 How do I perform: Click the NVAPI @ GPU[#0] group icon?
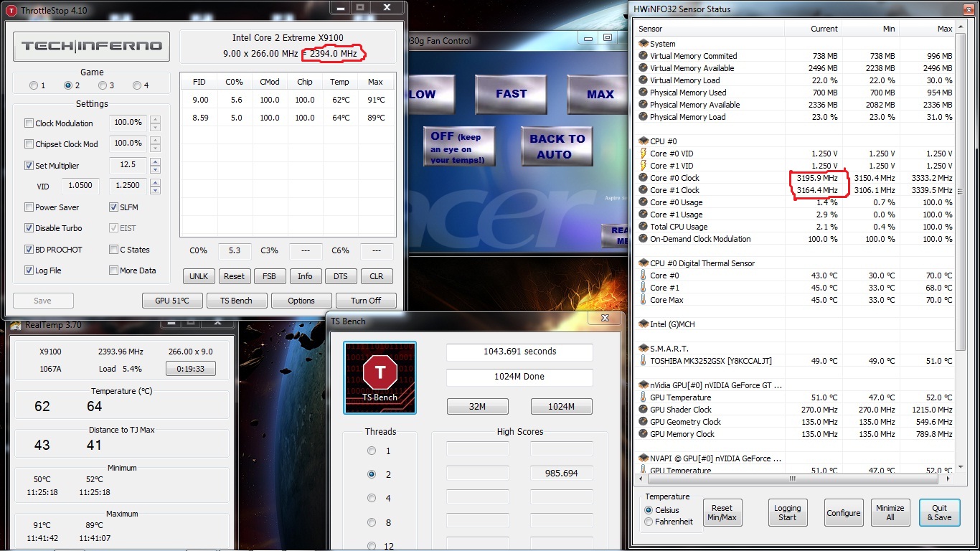644,458
